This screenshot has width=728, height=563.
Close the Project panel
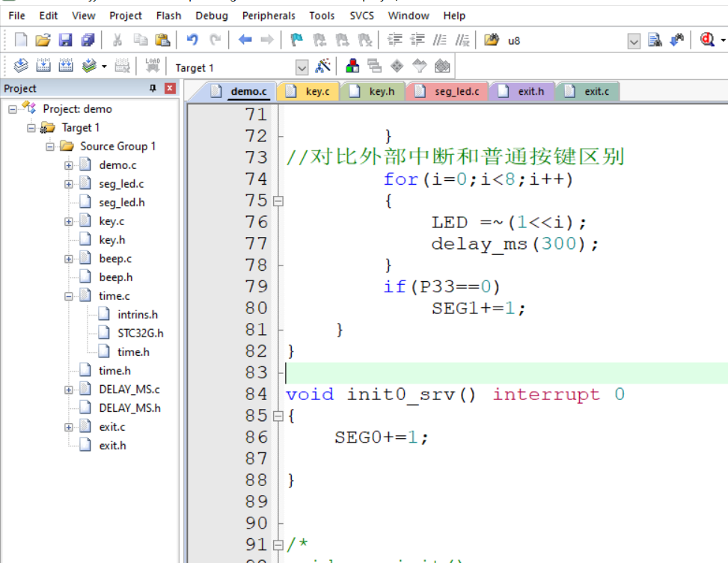point(170,88)
